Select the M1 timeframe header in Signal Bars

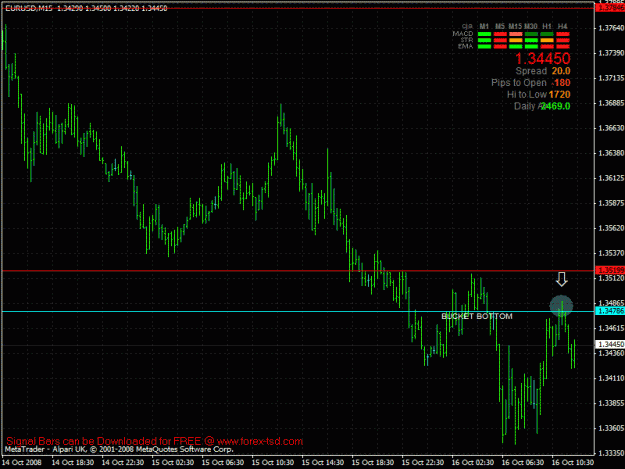click(x=484, y=26)
